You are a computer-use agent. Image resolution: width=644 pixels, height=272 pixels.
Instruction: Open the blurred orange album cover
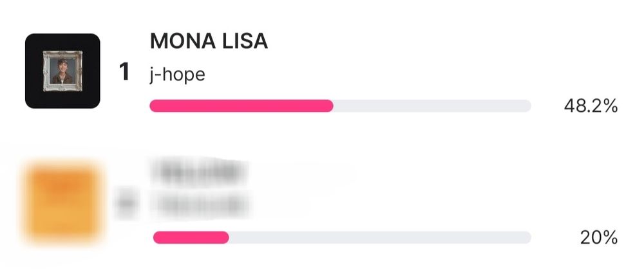coord(62,203)
